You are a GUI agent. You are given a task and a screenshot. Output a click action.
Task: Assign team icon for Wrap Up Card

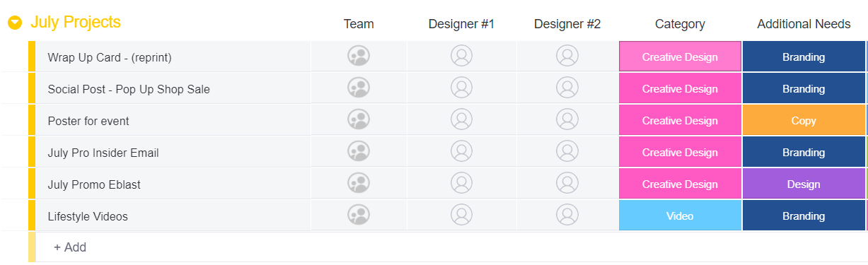coord(359,57)
